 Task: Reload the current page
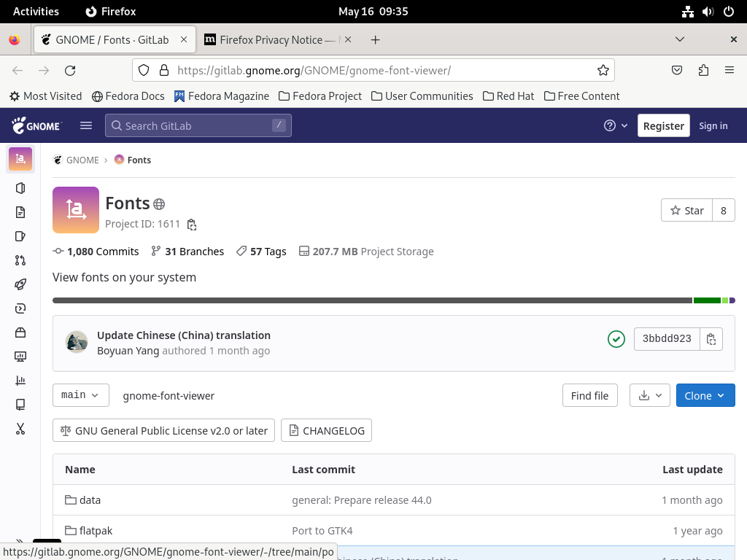(x=70, y=71)
